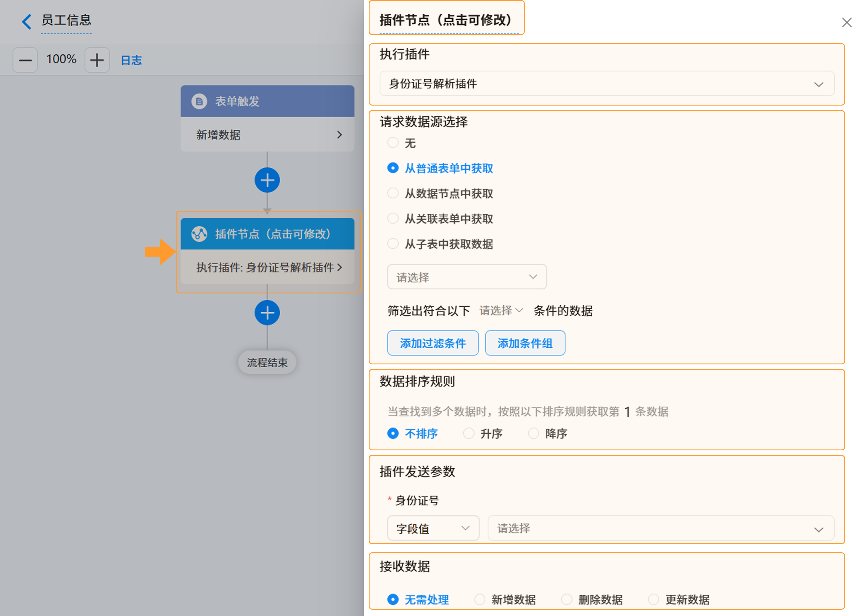Open the 身份证号 field 请选择 dropdown

tap(661, 528)
